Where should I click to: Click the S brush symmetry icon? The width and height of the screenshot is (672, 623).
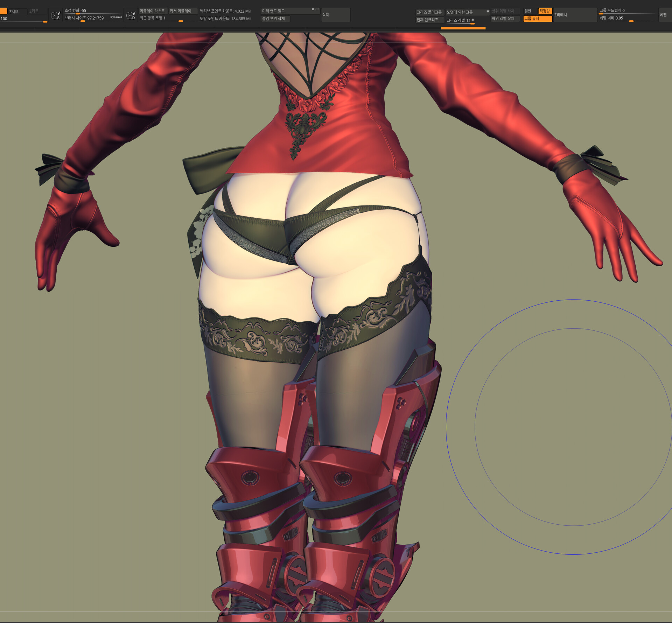55,15
